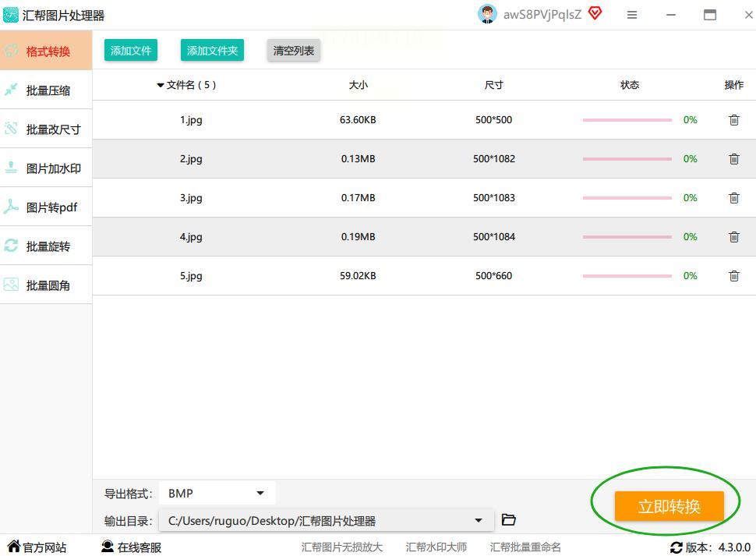The height and width of the screenshot is (556, 756).
Task: Select the 4.jpg file name
Action: tap(191, 237)
